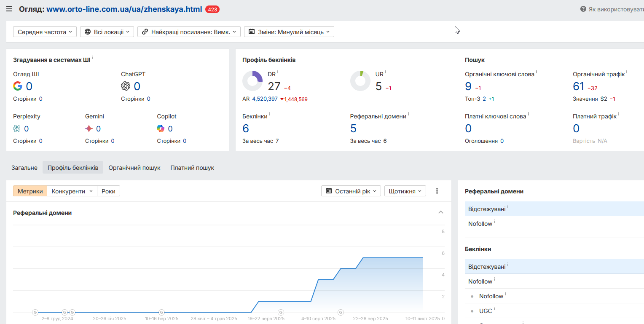Click the ChatGPT logo icon

tap(126, 86)
